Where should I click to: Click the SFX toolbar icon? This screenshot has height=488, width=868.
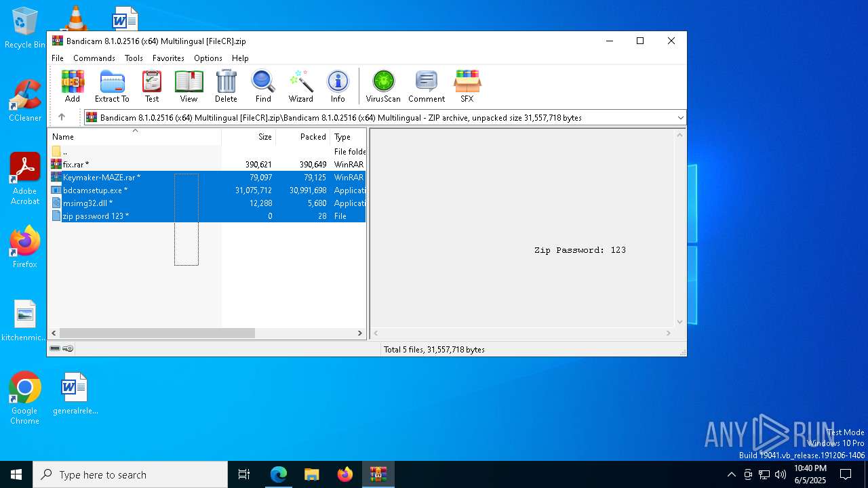[467, 86]
